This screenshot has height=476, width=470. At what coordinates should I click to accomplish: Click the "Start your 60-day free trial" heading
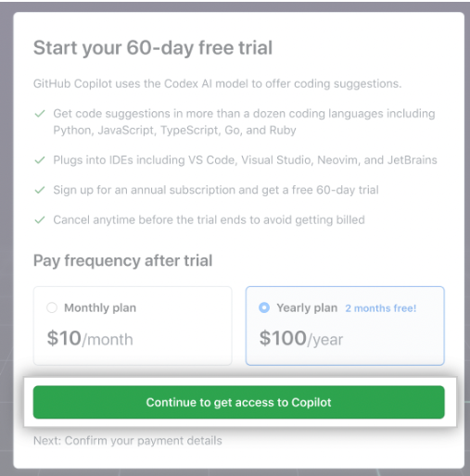153,48
